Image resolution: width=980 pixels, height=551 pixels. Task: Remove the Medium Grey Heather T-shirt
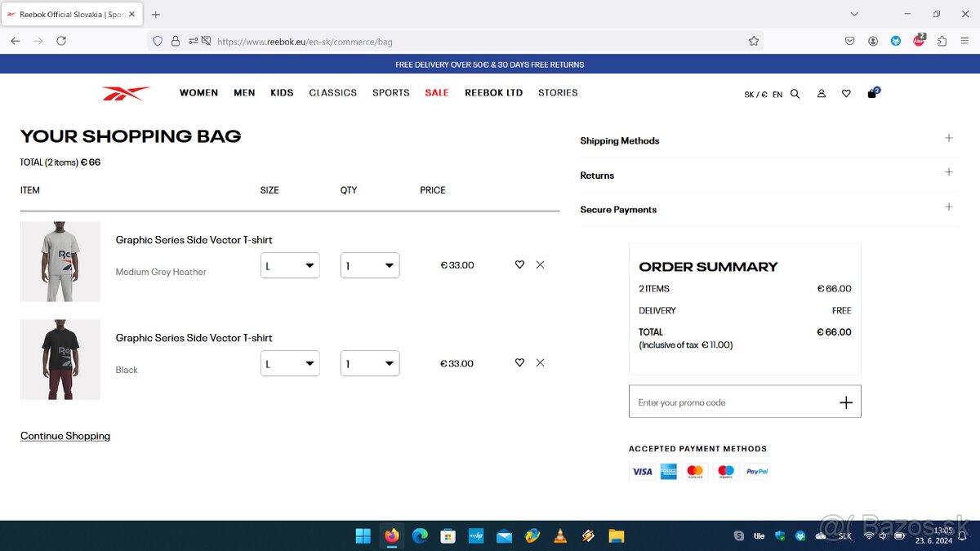[x=540, y=265]
